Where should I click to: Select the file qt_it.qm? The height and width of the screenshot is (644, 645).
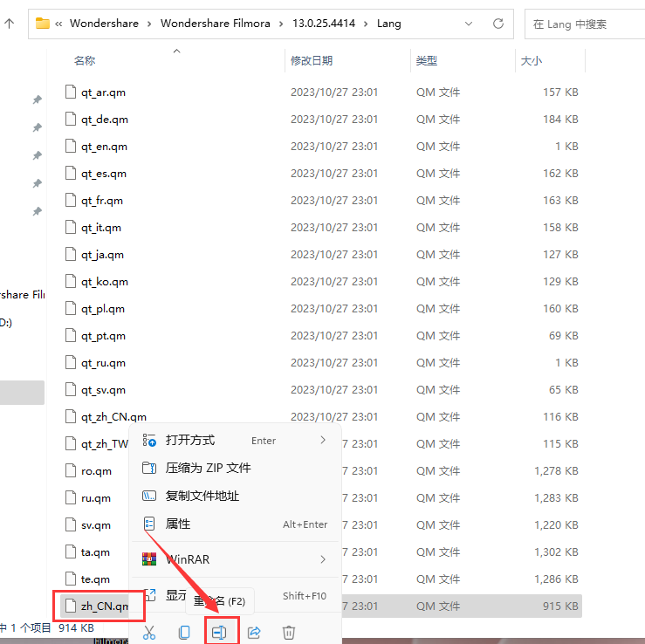(x=101, y=228)
